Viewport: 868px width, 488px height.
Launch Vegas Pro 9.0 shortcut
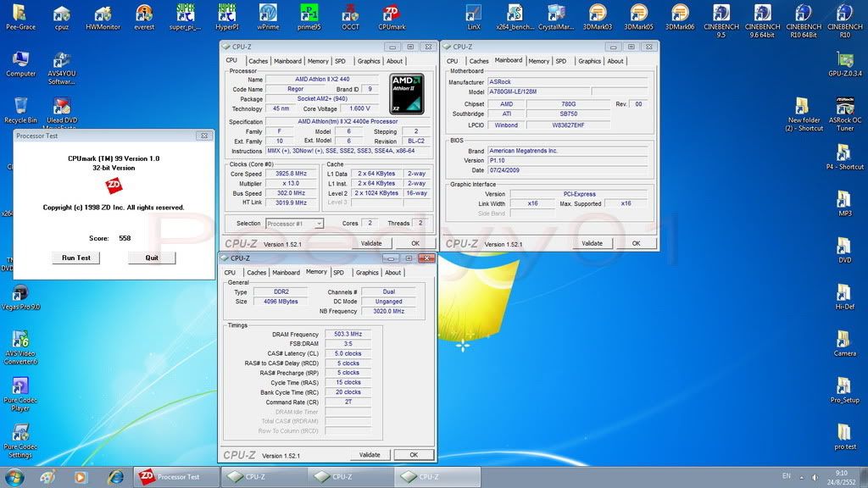[x=20, y=297]
